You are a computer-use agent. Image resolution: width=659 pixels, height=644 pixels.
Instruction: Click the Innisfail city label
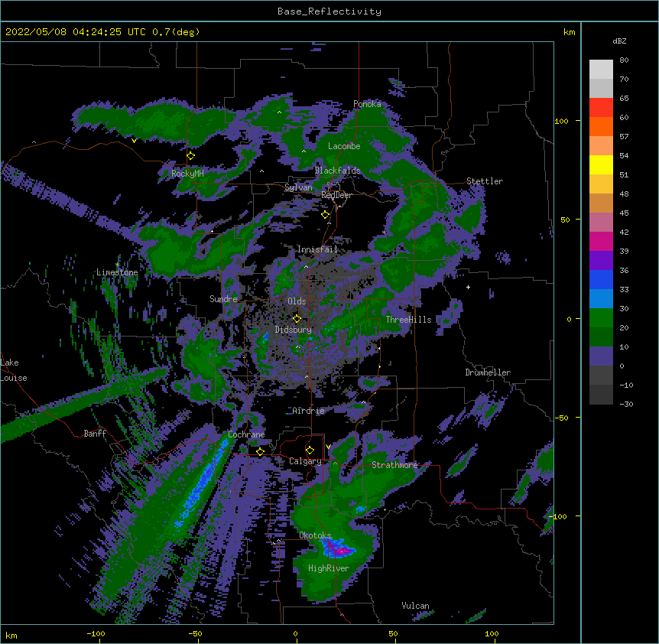pos(317,249)
